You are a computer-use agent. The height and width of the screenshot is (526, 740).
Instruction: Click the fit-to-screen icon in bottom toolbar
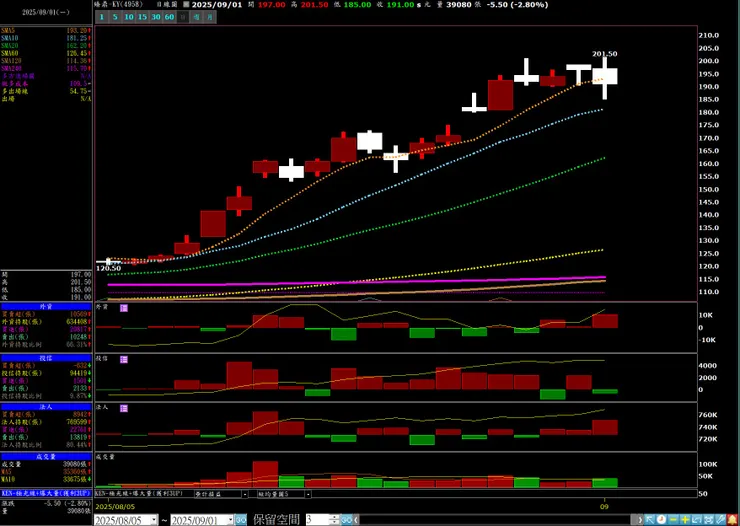pyautogui.click(x=709, y=520)
